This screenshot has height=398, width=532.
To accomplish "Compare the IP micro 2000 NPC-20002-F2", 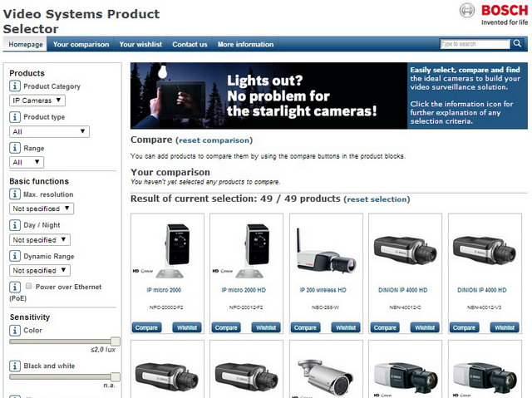I will pos(146,327).
